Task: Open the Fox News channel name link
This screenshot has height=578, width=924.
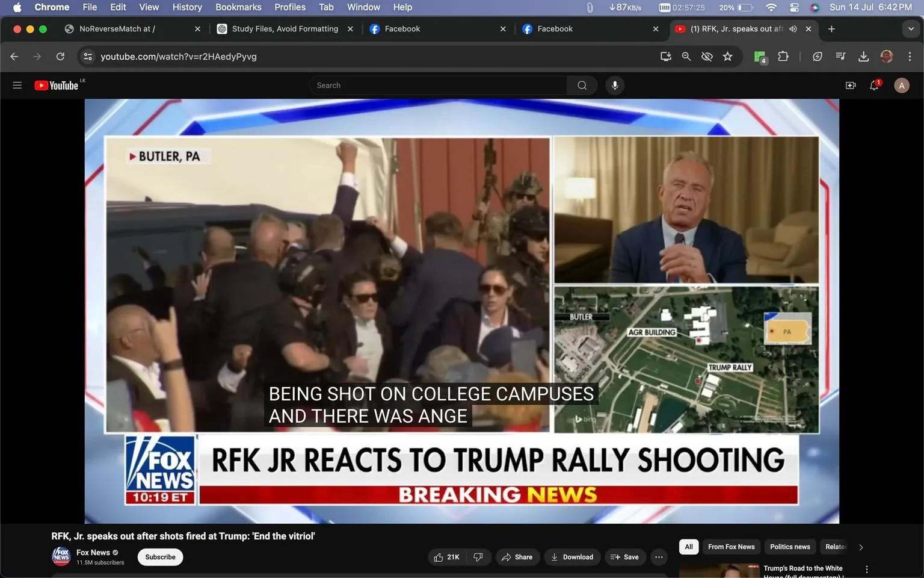Action: pyautogui.click(x=93, y=553)
